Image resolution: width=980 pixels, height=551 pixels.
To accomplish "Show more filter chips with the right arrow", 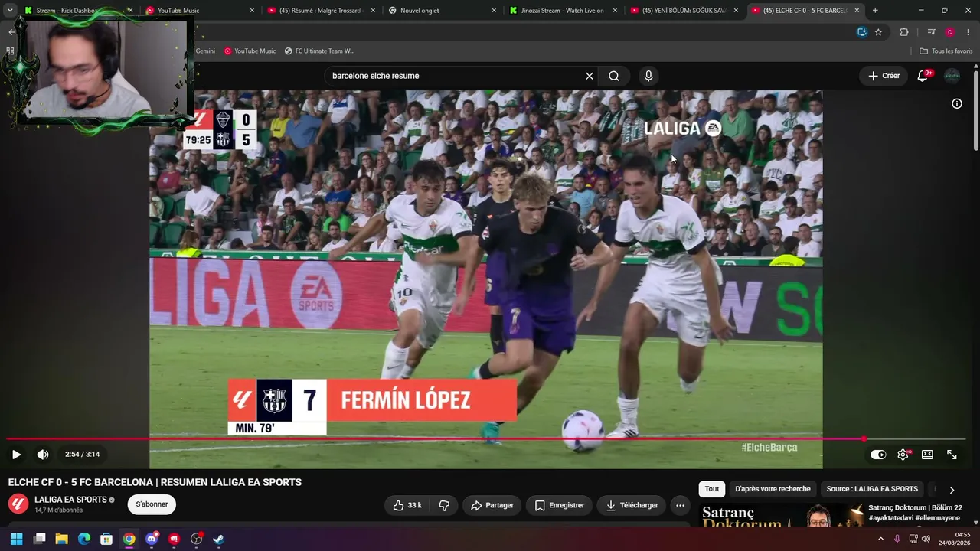I will coord(952,490).
